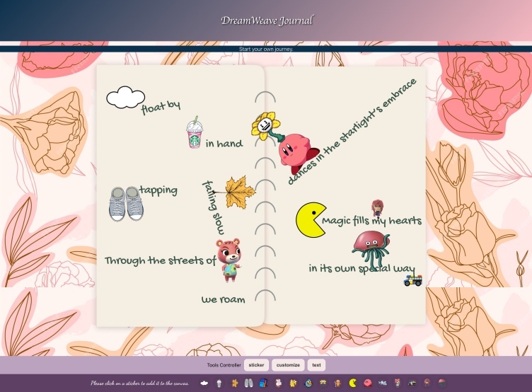Viewport: 532px width, 392px height.
Task: Select the cloud sticker on the journal page
Action: [125, 98]
